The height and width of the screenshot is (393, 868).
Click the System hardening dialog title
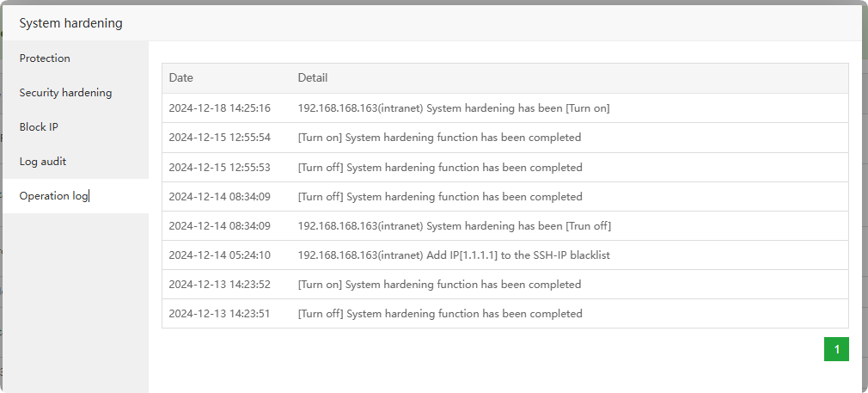[70, 23]
